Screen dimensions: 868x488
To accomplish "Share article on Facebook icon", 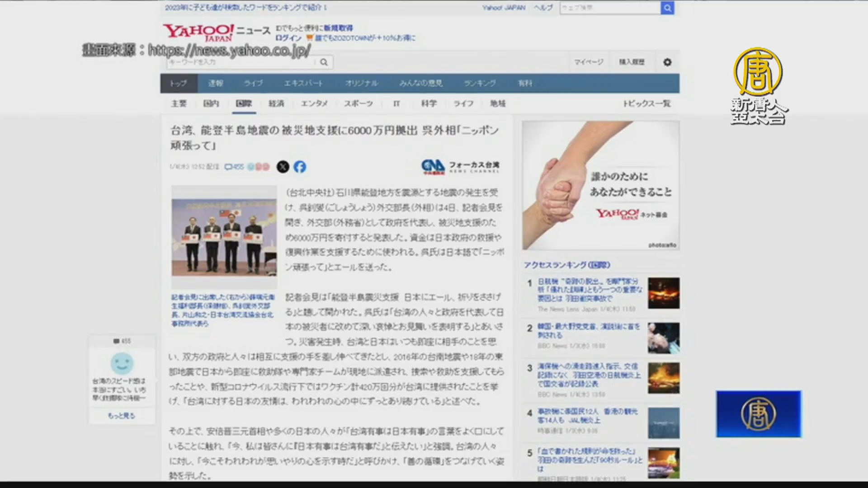I will pos(300,167).
